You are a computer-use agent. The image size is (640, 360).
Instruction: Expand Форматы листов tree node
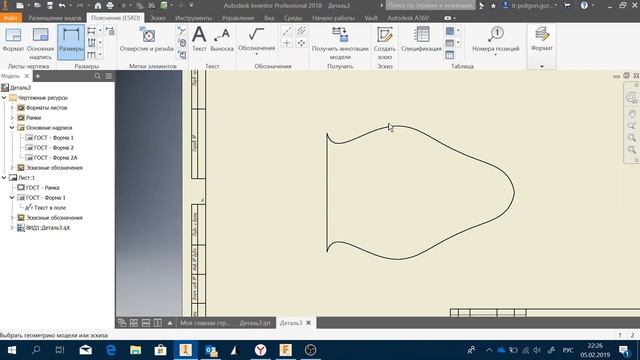click(x=12, y=108)
